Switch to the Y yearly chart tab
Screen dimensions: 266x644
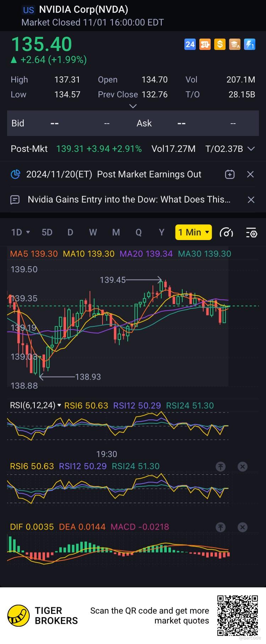(x=162, y=232)
